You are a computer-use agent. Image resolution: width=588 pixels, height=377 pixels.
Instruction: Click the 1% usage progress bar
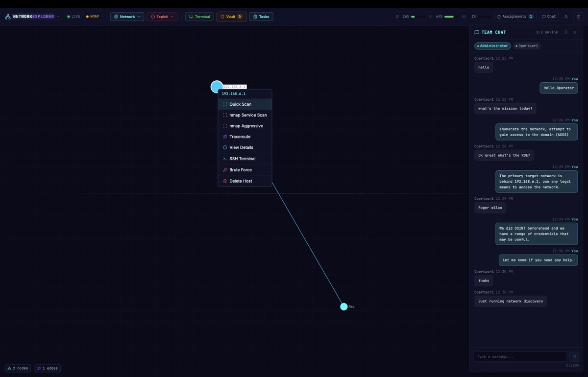click(485, 17)
